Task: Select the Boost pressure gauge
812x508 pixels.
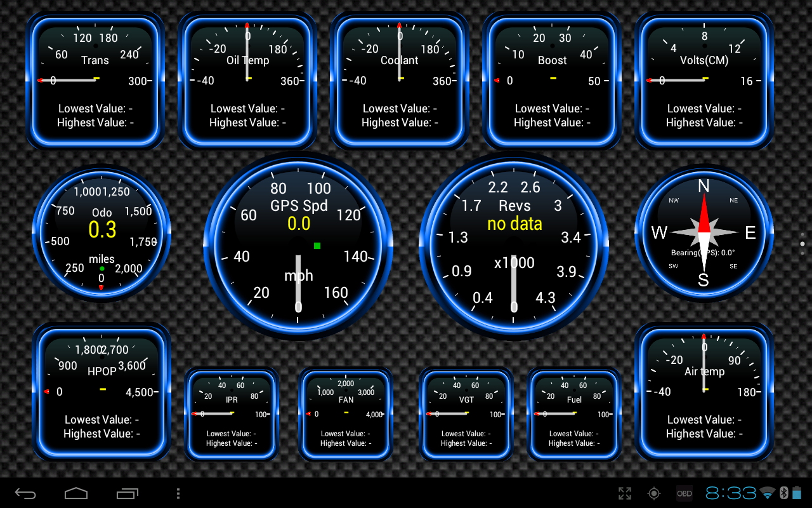Action: pos(551,81)
